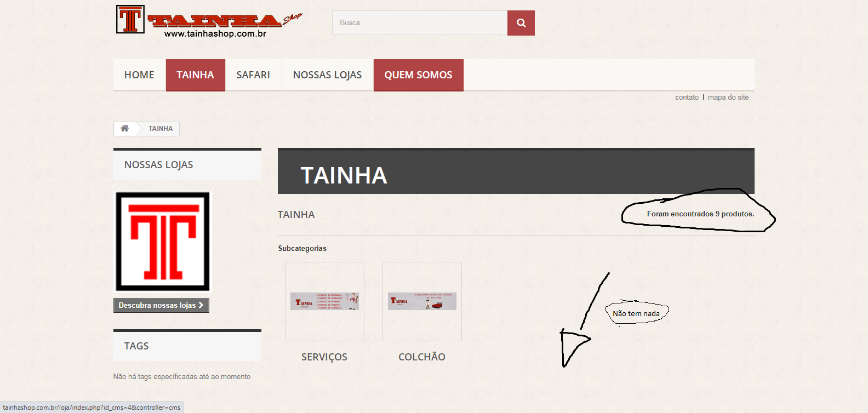Image resolution: width=868 pixels, height=413 pixels.
Task: Focus the Busca search field
Action: (420, 23)
